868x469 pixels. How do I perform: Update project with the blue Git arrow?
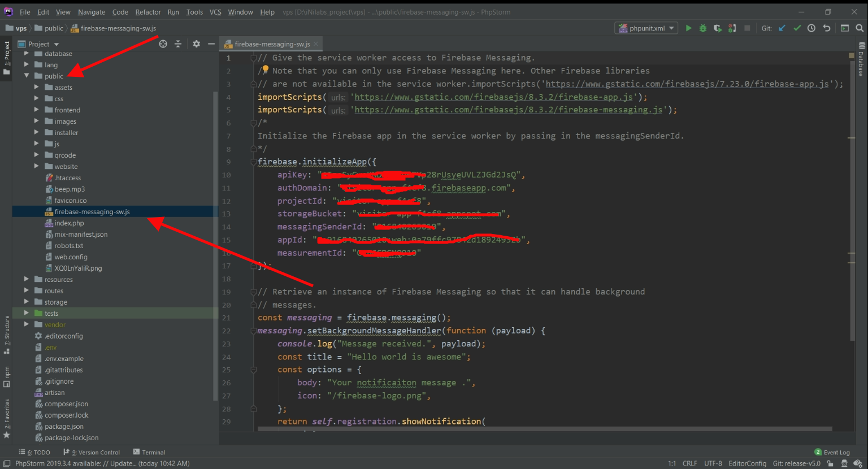click(782, 28)
